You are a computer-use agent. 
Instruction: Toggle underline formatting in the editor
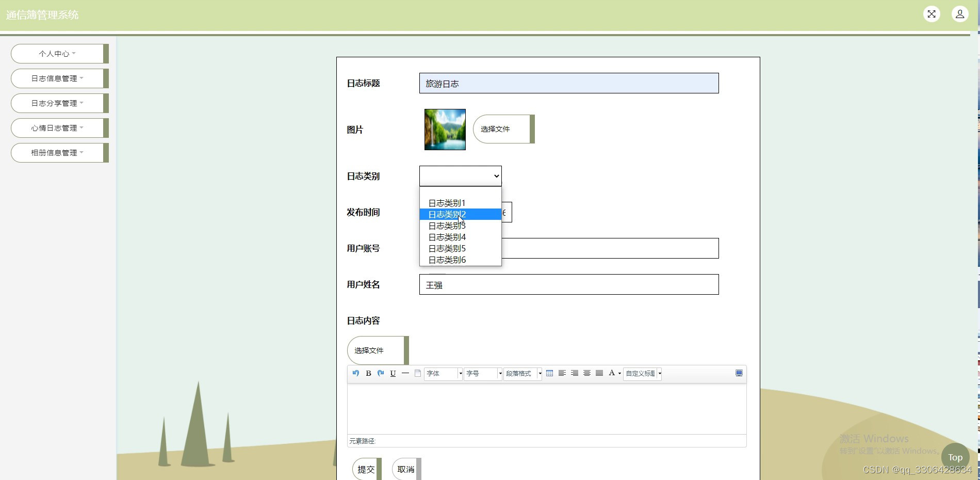click(393, 373)
